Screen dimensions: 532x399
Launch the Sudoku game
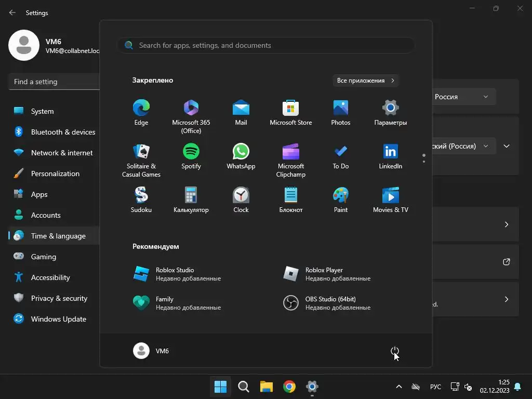pos(141,200)
